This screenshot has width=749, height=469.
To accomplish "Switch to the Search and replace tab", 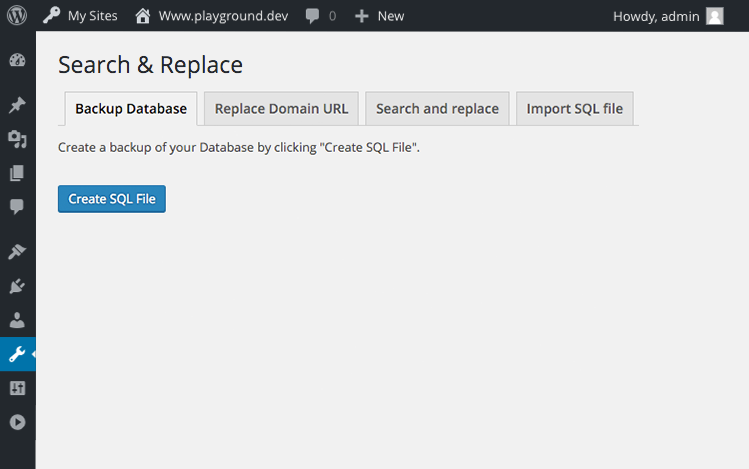I will tap(437, 109).
